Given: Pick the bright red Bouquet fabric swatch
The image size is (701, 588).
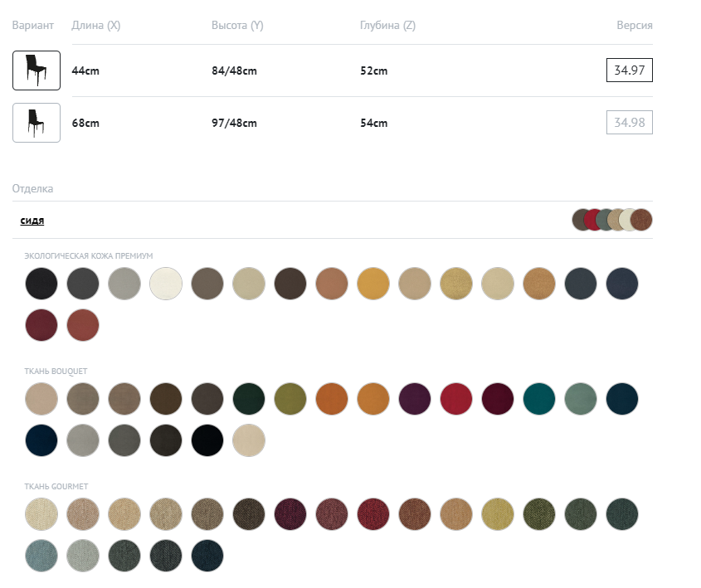Looking at the screenshot, I should [x=456, y=399].
